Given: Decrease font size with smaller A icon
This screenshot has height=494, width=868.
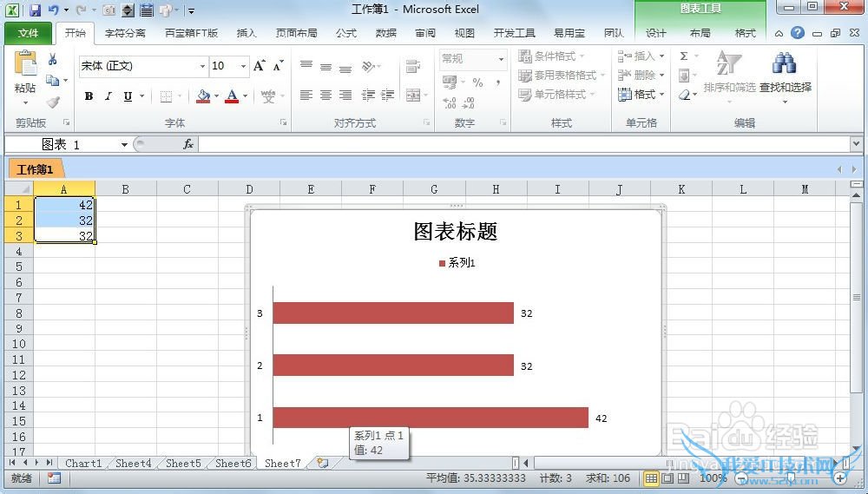Looking at the screenshot, I should tap(278, 66).
